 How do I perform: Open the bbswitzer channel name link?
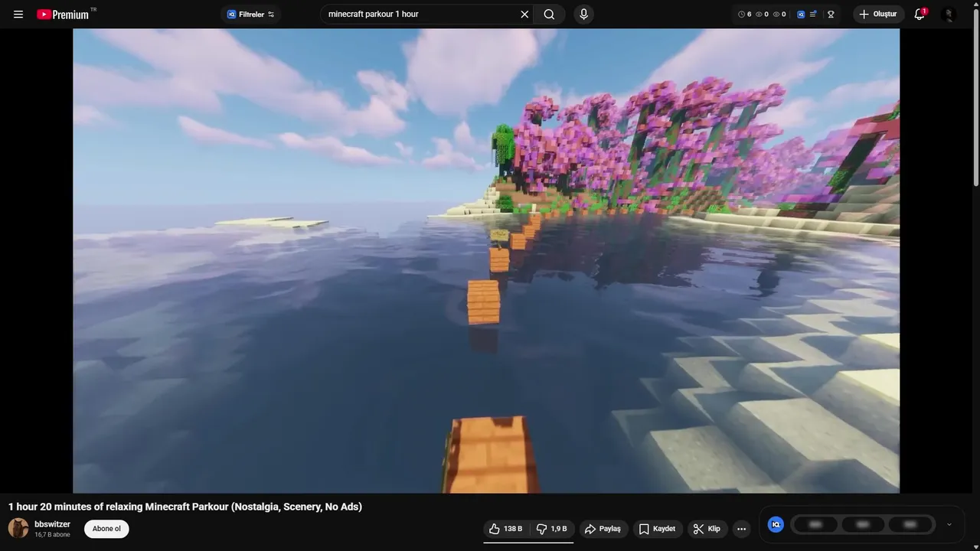[x=52, y=524]
